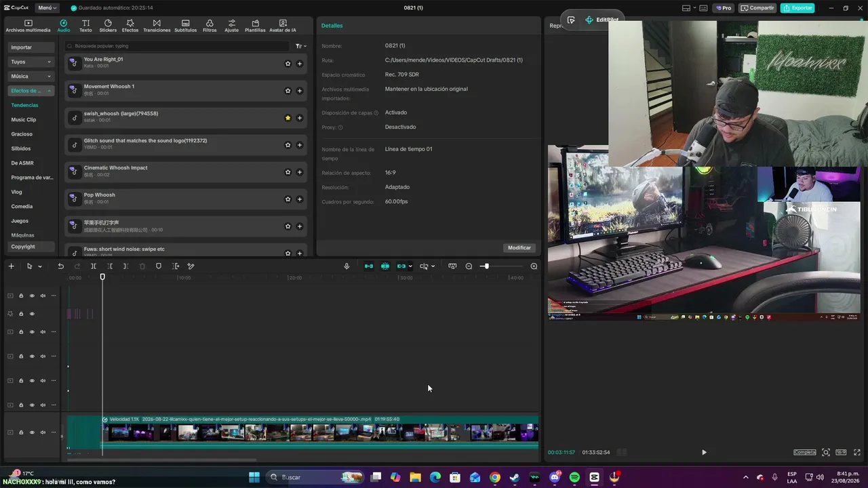Unfavorite the swish_whoosh (large) sound
This screenshot has width=868, height=488.
[288, 118]
